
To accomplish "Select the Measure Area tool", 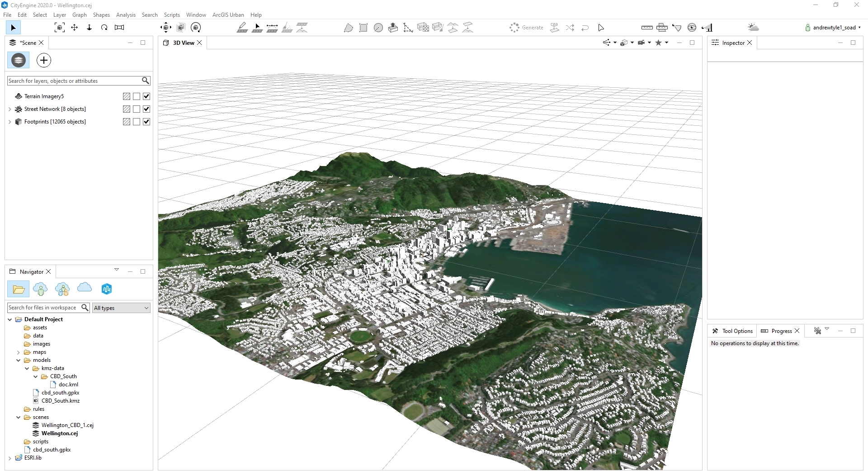I will pos(662,28).
